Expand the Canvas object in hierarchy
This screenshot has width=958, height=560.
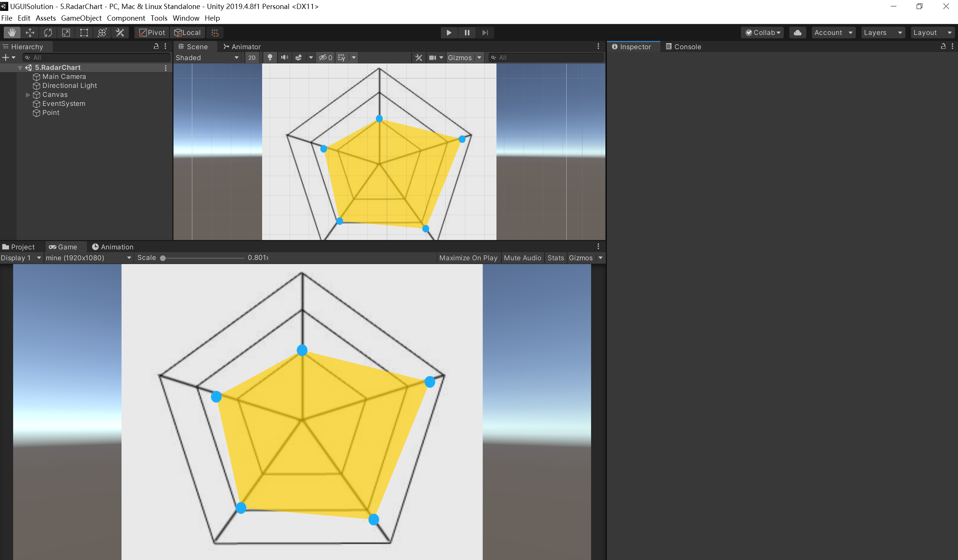tap(28, 95)
